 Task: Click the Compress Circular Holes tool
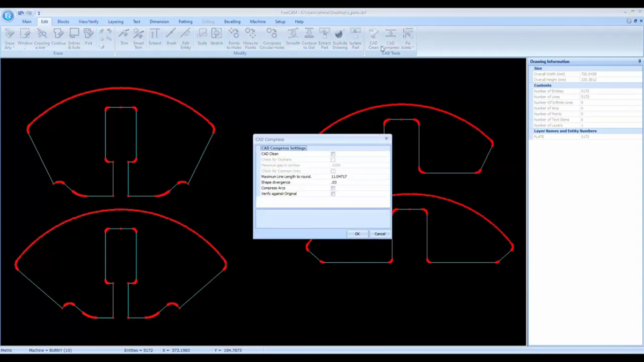272,39
